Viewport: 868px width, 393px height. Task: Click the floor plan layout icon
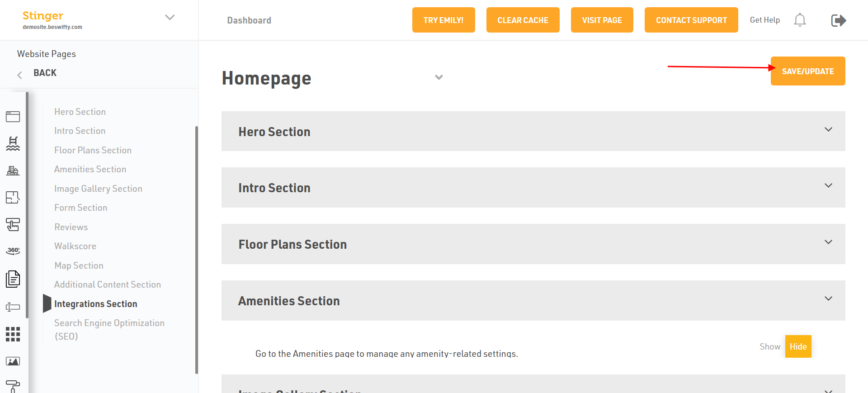13,198
